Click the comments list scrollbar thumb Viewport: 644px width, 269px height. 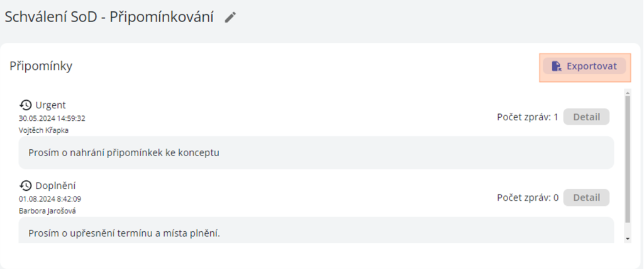[627, 157]
